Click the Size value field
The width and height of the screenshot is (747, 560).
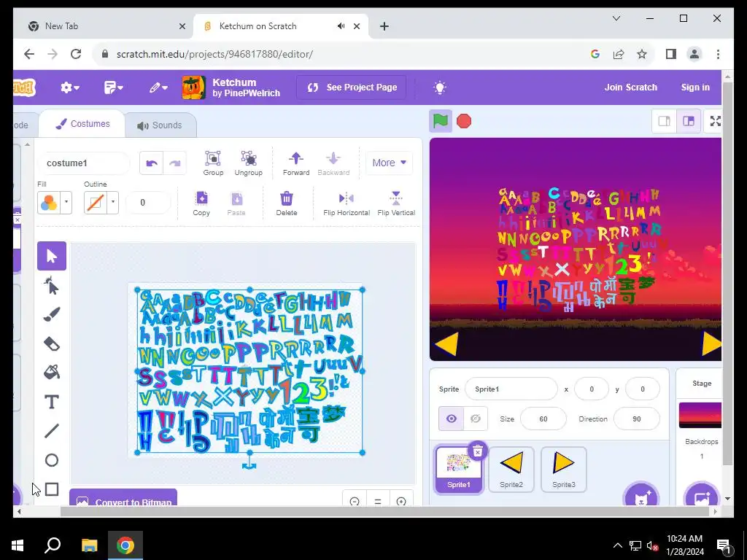[x=543, y=419]
